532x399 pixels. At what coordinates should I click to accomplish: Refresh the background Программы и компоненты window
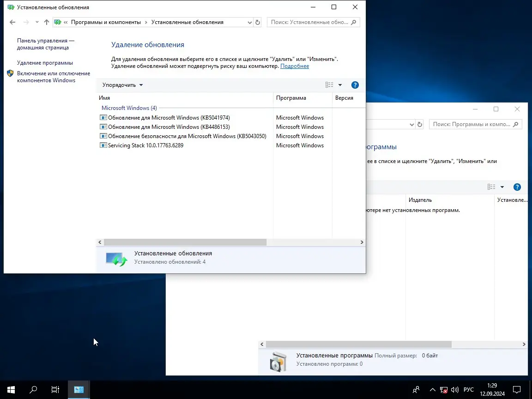pyautogui.click(x=420, y=125)
